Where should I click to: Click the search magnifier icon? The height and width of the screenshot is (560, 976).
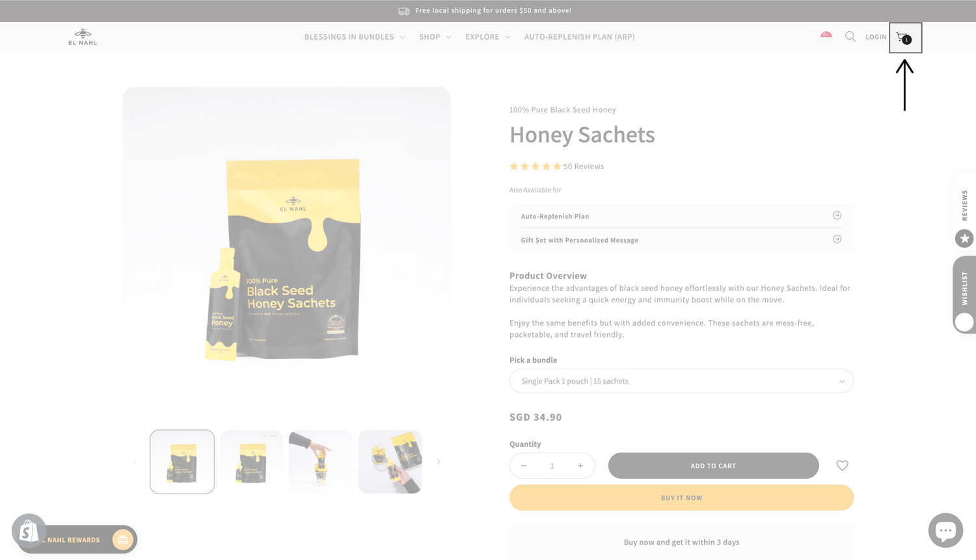(850, 36)
